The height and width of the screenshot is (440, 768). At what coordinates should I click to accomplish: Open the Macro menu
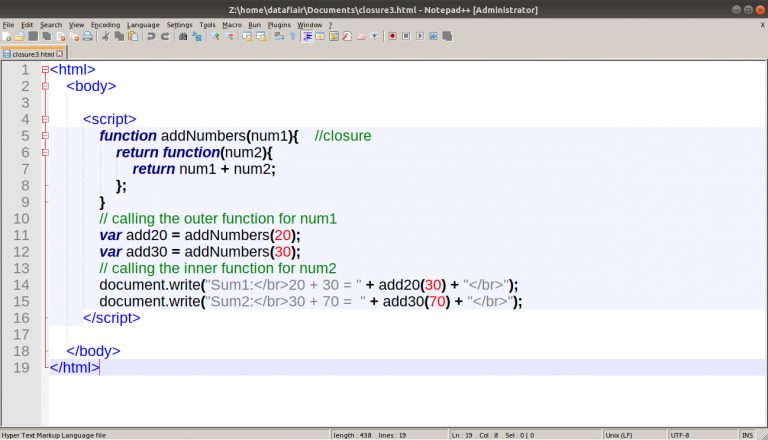pyautogui.click(x=232, y=24)
